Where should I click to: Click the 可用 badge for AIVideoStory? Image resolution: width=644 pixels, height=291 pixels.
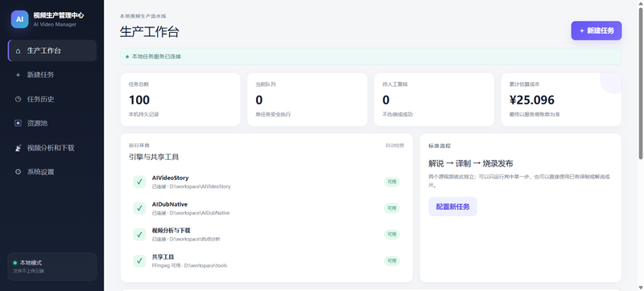point(392,182)
